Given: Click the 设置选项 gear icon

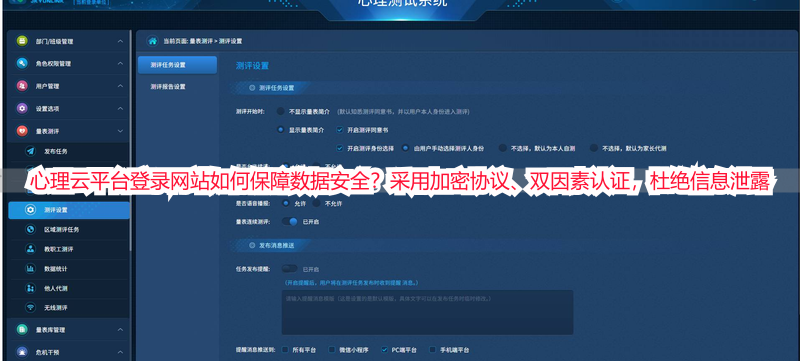Looking at the screenshot, I should (x=22, y=109).
